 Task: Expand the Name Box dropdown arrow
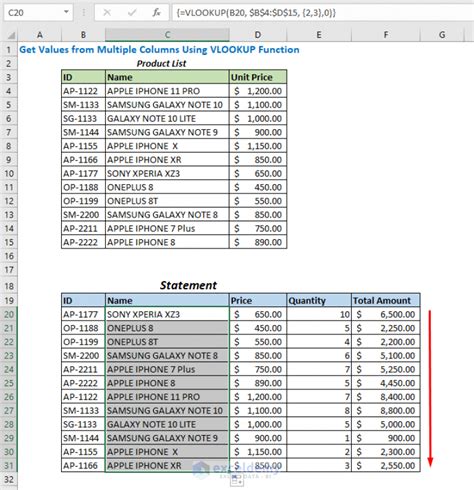pyautogui.click(x=66, y=12)
